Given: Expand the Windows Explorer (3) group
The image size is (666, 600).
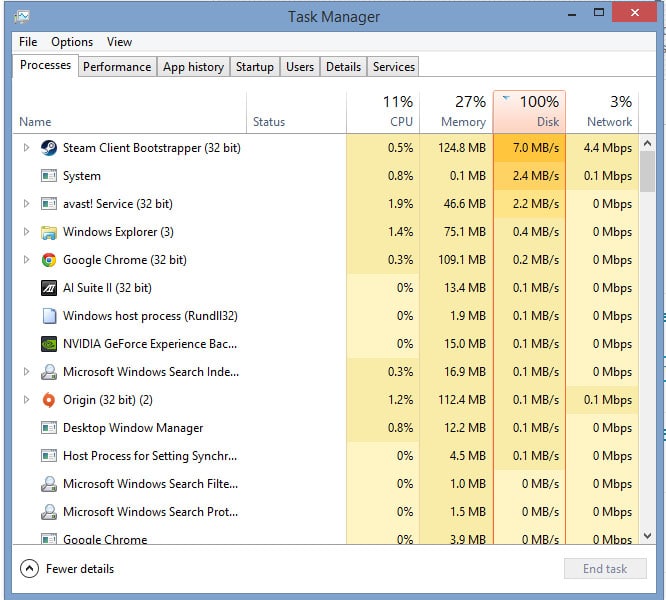Looking at the screenshot, I should coord(26,232).
